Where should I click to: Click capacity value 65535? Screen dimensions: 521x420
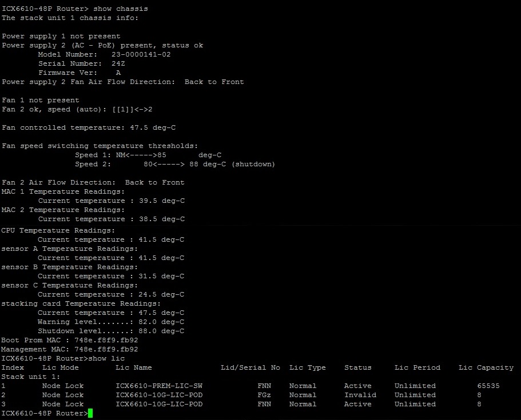pos(488,386)
